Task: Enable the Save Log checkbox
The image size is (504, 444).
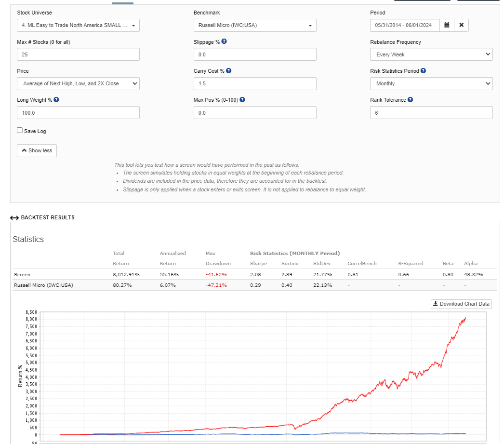Action: [20, 130]
